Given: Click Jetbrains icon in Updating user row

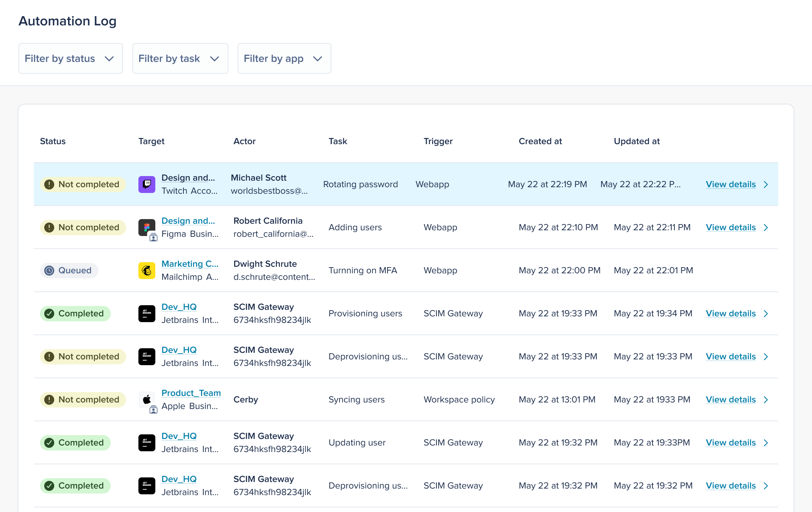Looking at the screenshot, I should click(x=146, y=443).
